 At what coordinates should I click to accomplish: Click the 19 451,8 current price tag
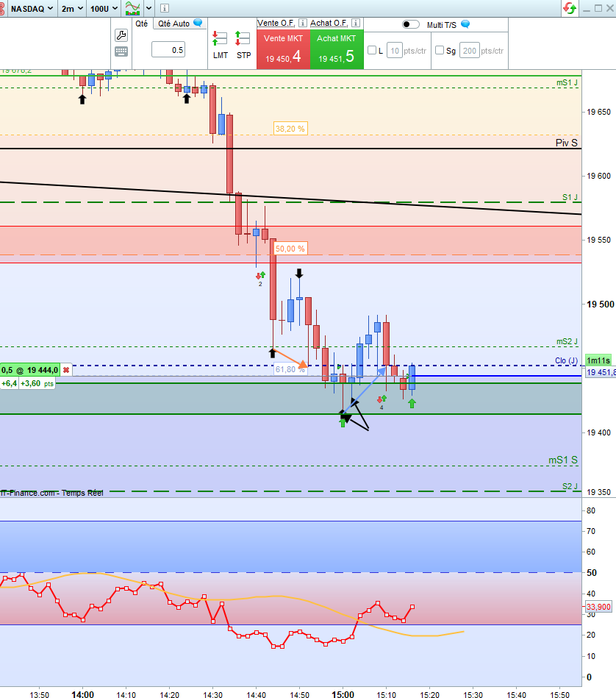click(601, 372)
